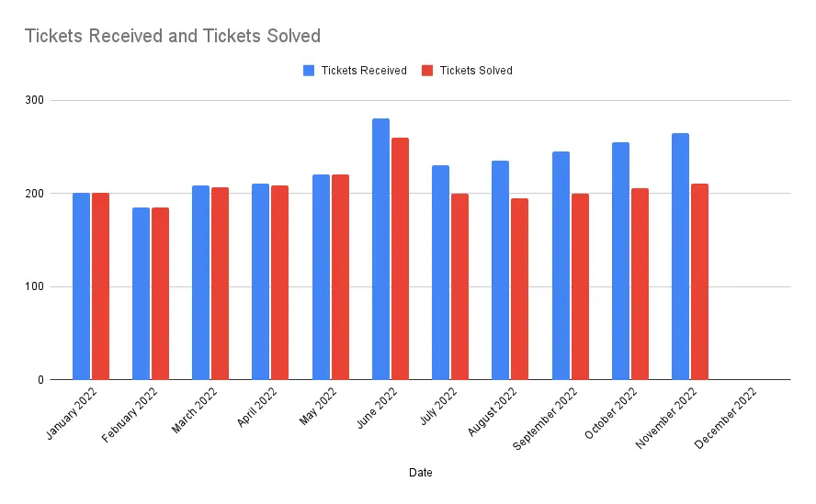Click the blue Tickets Received legend swatch
The height and width of the screenshot is (504, 816).
tap(309, 71)
